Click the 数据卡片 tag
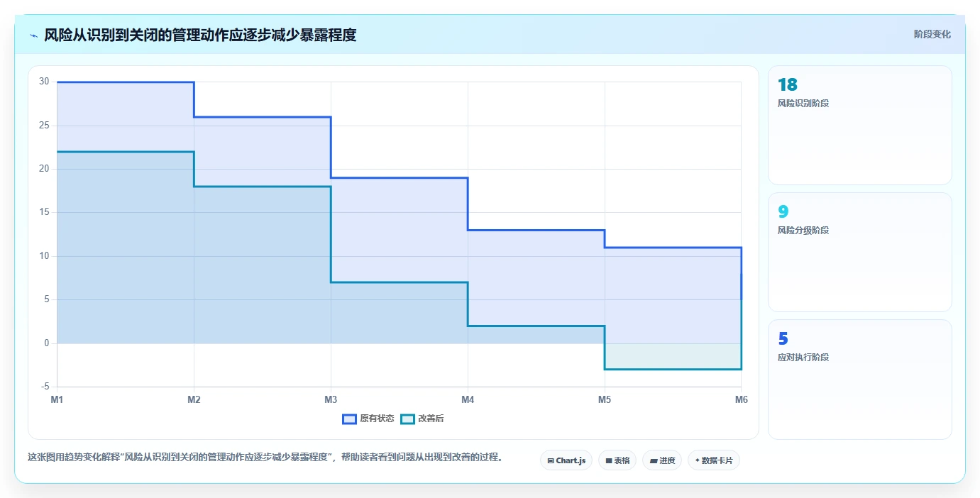 [x=714, y=460]
